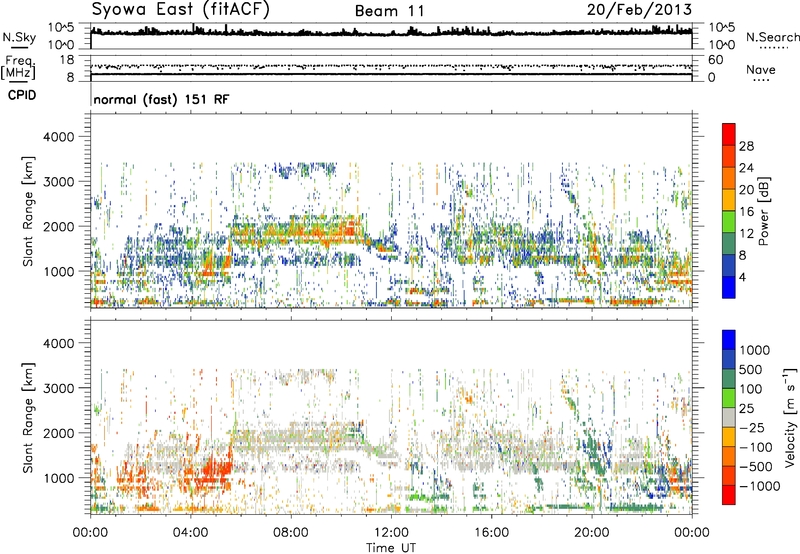Click the '16:00' time axis tick label
800x554 pixels.
coord(491,533)
